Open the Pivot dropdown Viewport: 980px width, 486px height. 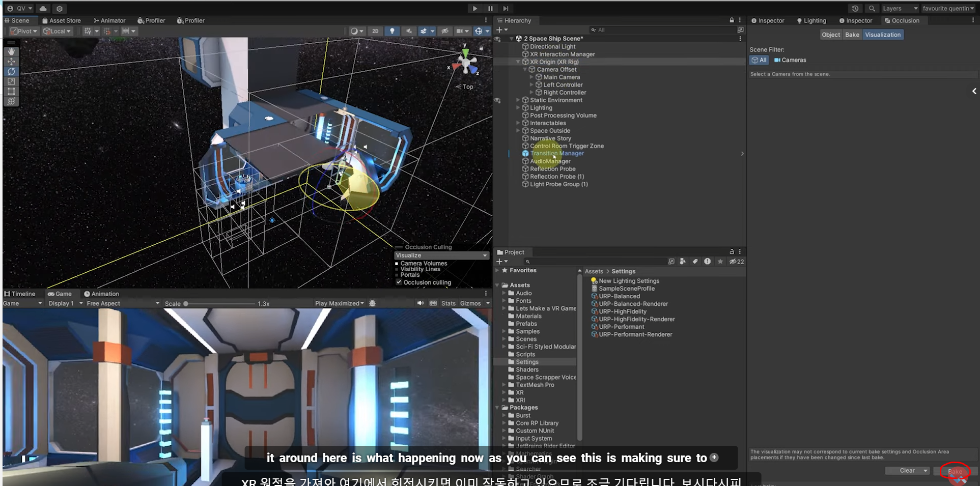24,31
